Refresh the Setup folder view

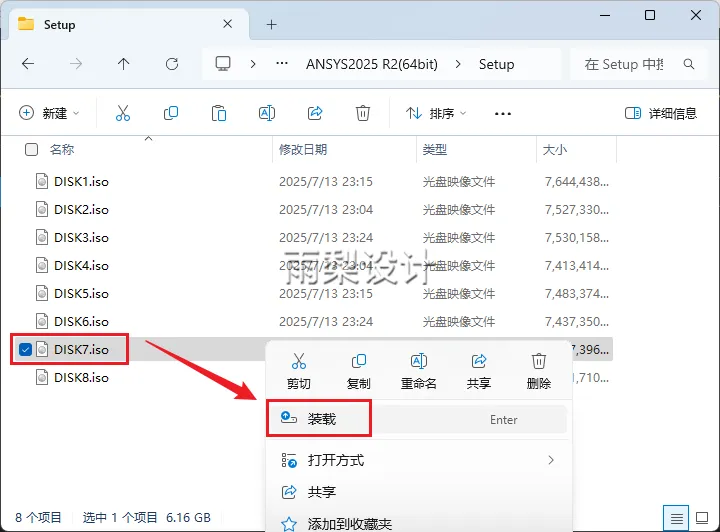coord(172,64)
